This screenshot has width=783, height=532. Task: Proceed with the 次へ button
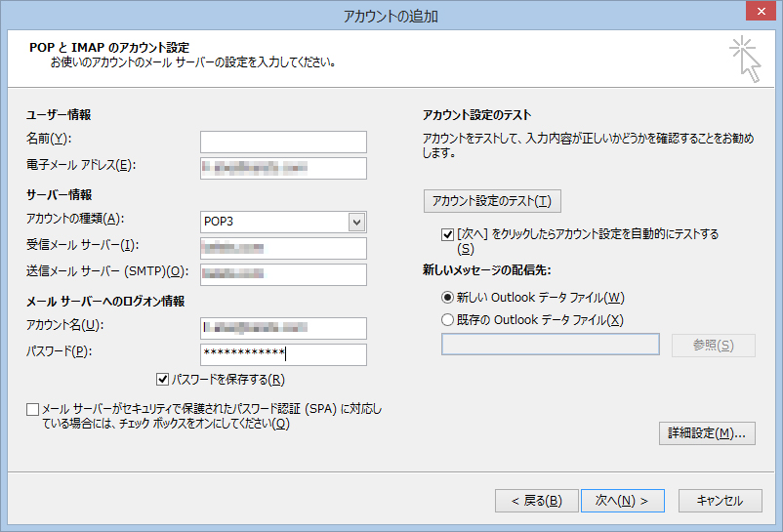pyautogui.click(x=622, y=501)
